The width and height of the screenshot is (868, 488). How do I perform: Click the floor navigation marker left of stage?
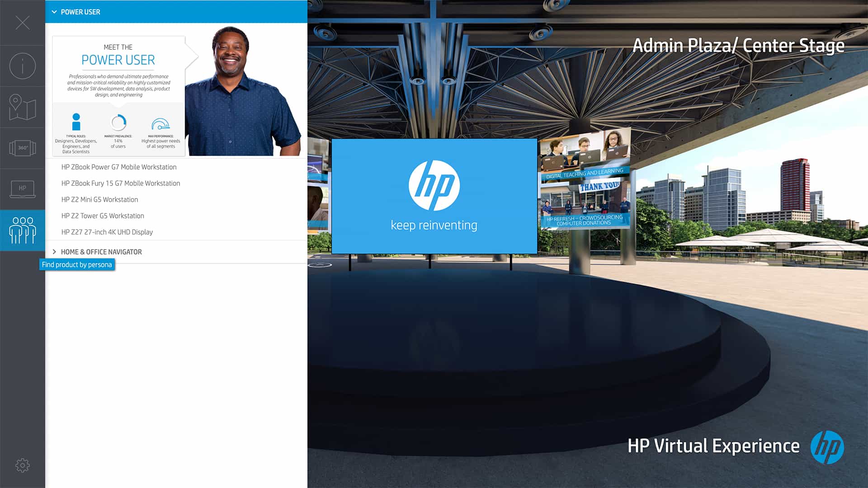tap(320, 264)
